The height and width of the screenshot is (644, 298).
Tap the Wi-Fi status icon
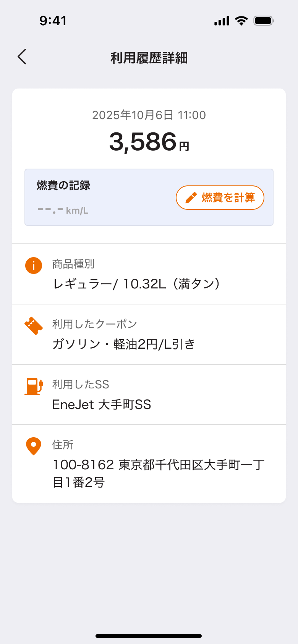[x=241, y=21]
